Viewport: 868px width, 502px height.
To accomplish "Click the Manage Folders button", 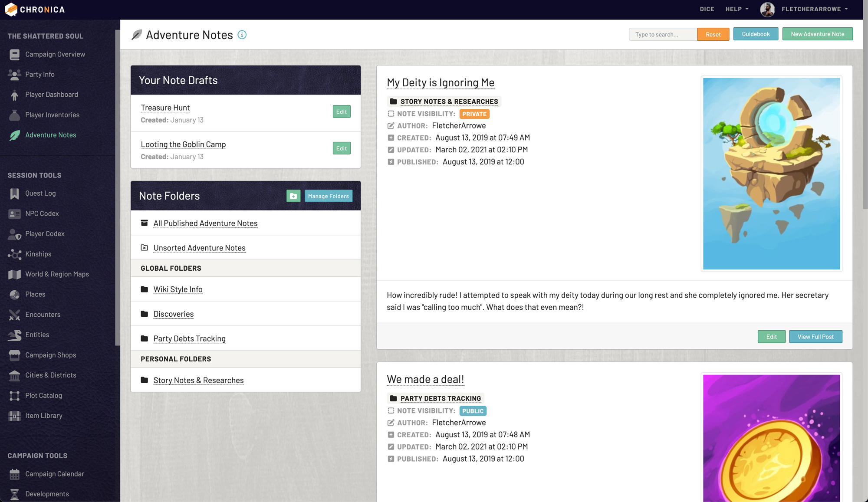I will pos(328,196).
